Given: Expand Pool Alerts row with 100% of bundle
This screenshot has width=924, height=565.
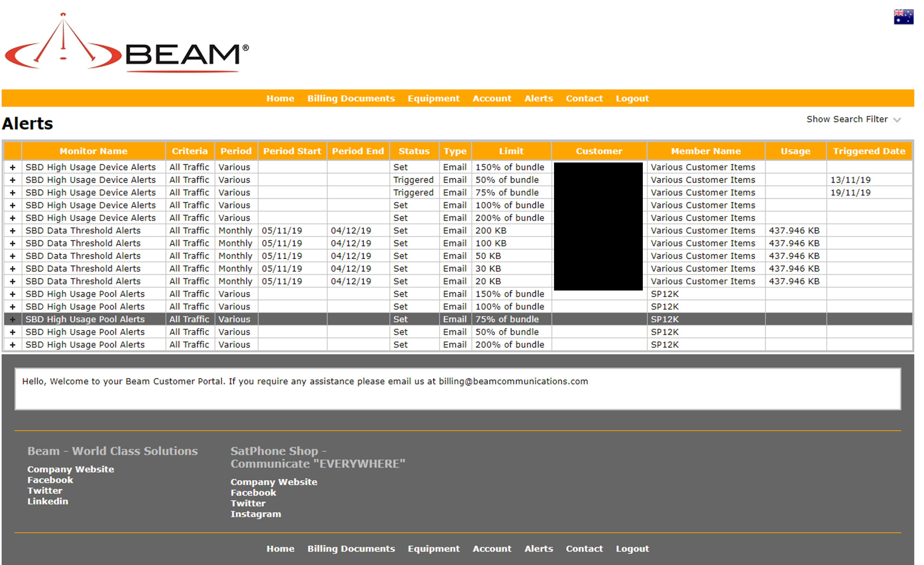Looking at the screenshot, I should click(12, 307).
